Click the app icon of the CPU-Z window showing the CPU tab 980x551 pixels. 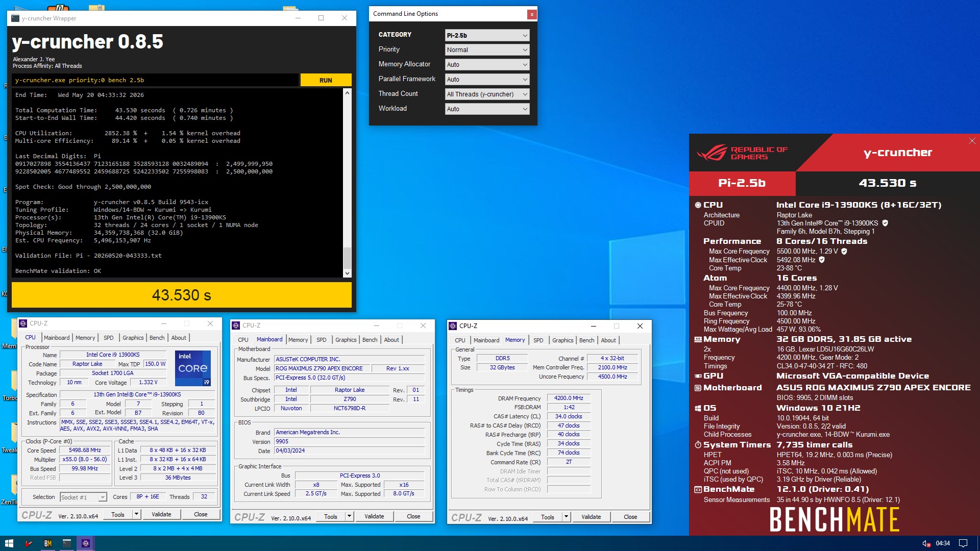pyautogui.click(x=23, y=323)
